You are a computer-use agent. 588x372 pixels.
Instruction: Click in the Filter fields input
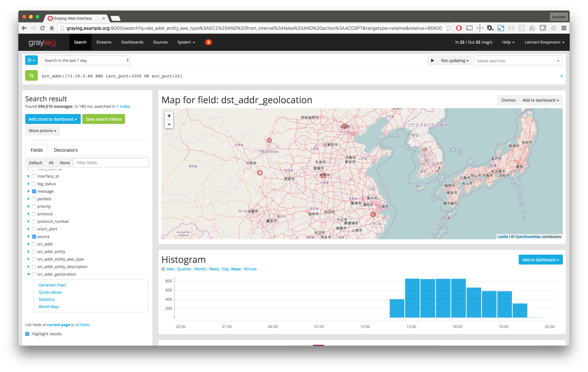point(111,163)
